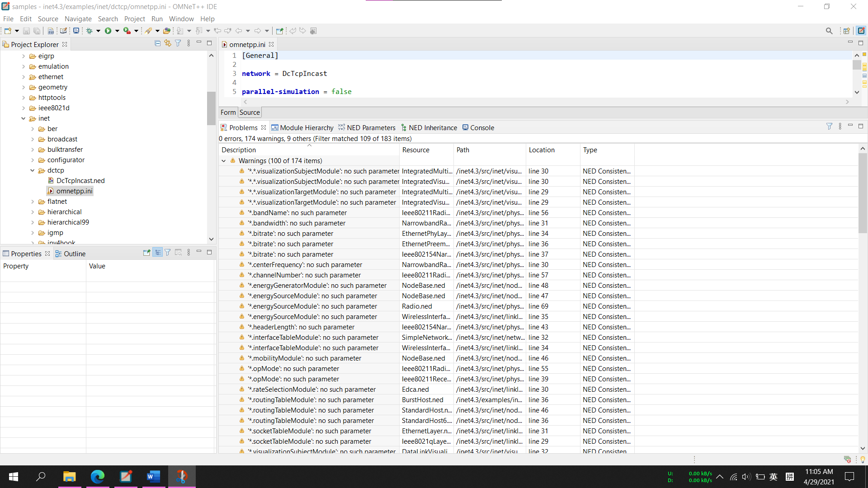The width and height of the screenshot is (868, 488).
Task: Open New file dropdown arrow
Action: click(17, 31)
